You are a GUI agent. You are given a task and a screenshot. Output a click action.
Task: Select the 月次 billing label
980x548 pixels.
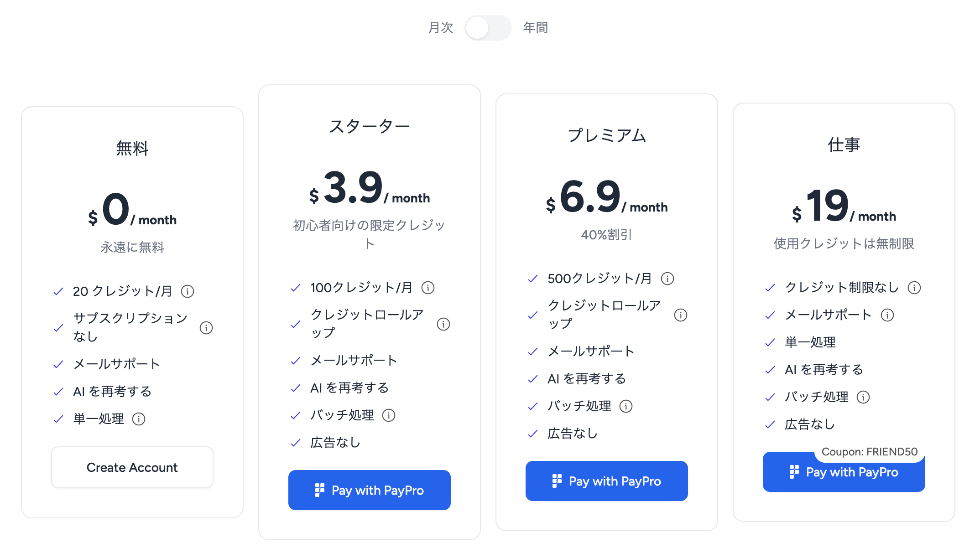click(x=441, y=28)
